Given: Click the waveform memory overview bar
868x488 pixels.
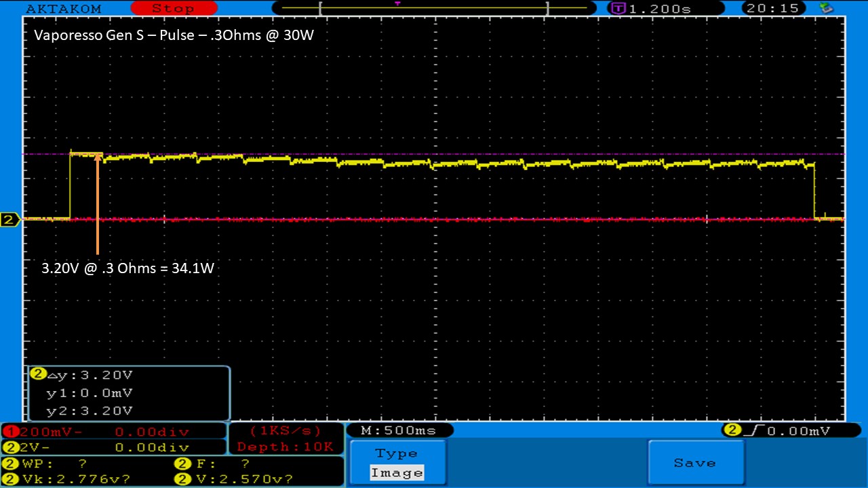Looking at the screenshot, I should click(x=434, y=8).
